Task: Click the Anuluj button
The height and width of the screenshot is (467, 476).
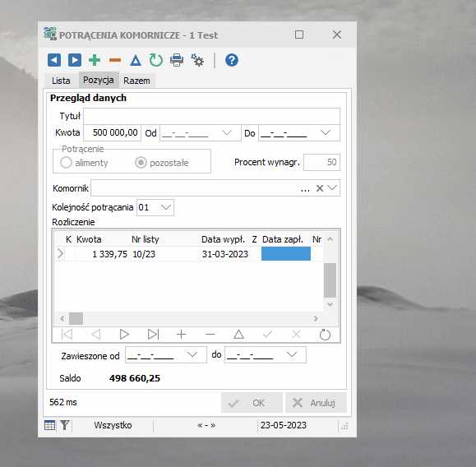Action: point(316,403)
